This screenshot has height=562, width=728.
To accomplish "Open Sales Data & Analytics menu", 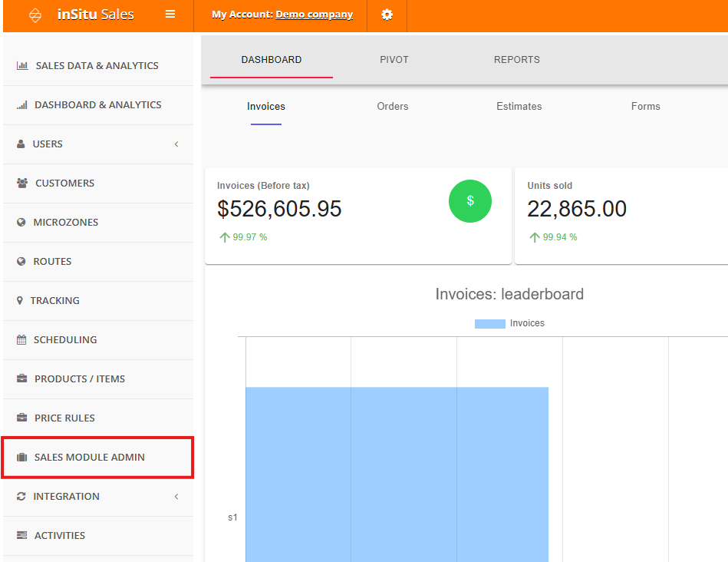I will [x=98, y=66].
